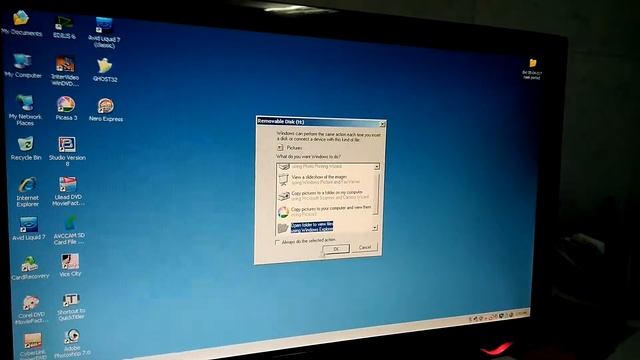
Task: Open the EDIUS 6 desktop shortcut
Action: [64, 27]
